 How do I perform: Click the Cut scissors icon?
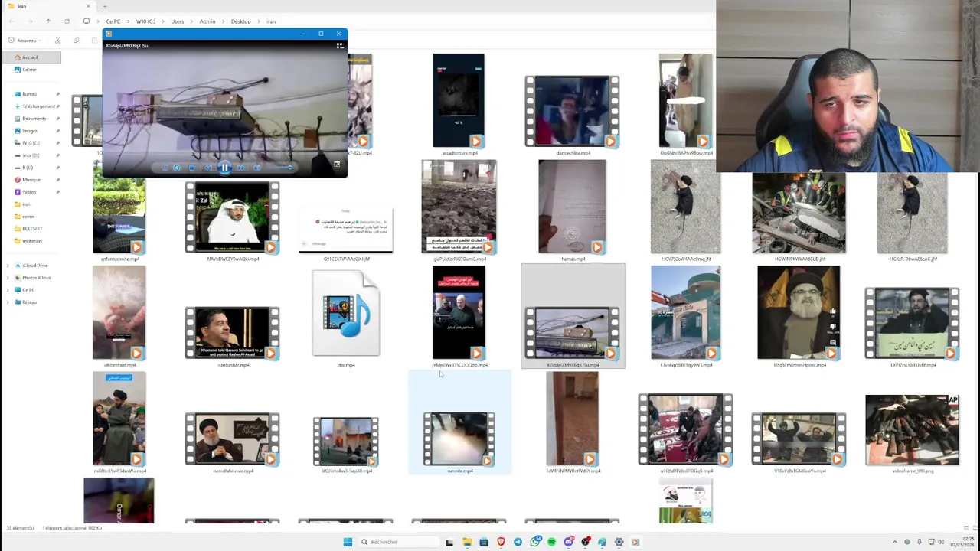(x=57, y=41)
